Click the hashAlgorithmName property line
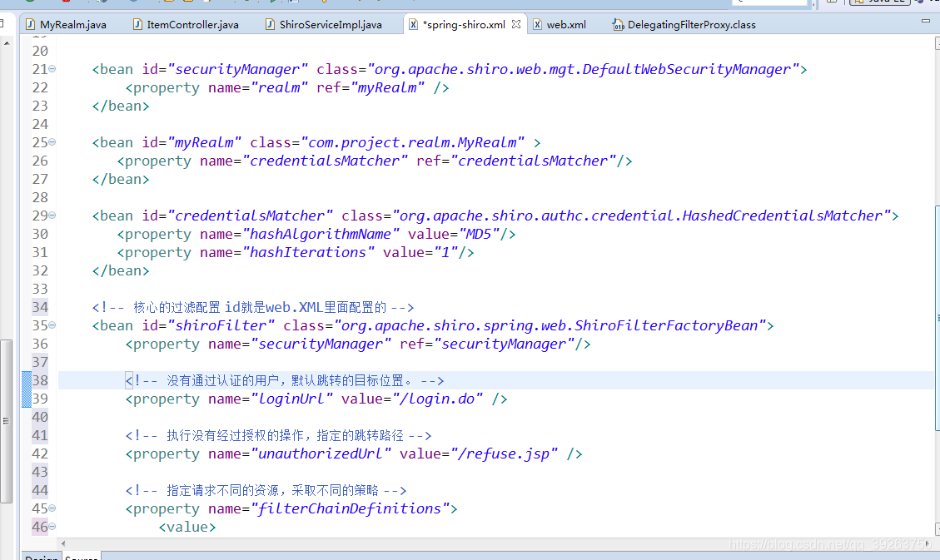Screen dimensions: 940x560 (316, 234)
